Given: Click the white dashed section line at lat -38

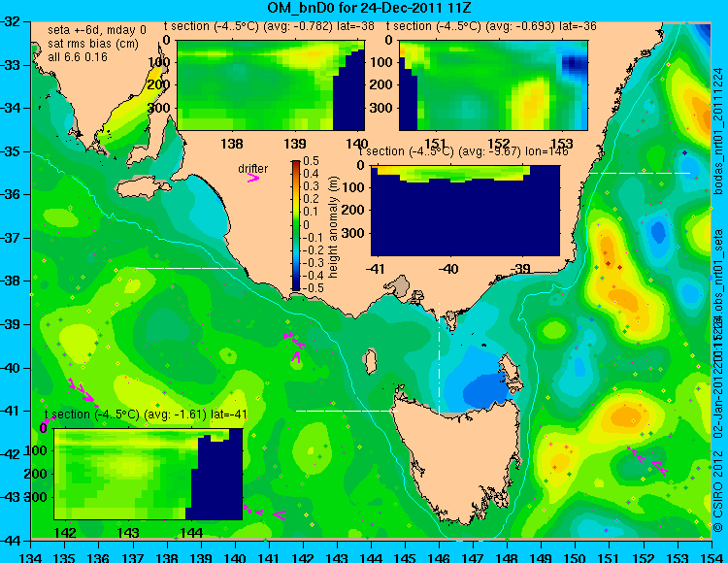Looking at the screenshot, I should (x=185, y=268).
